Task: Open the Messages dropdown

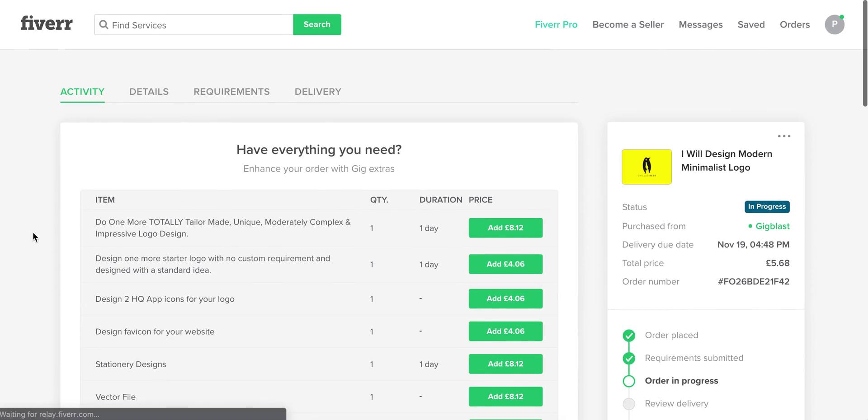Action: (701, 24)
